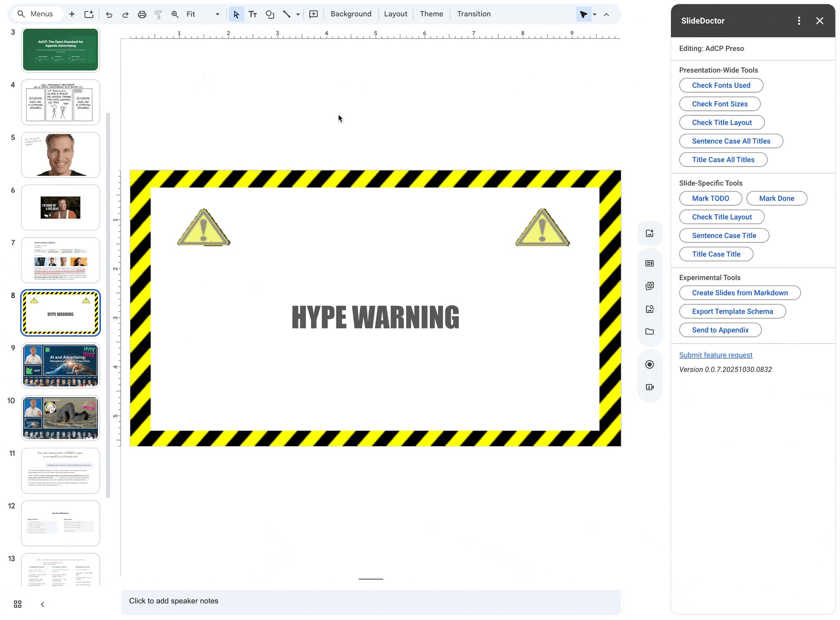The width and height of the screenshot is (840, 620).
Task: Start recording with the record button
Action: 650,364
